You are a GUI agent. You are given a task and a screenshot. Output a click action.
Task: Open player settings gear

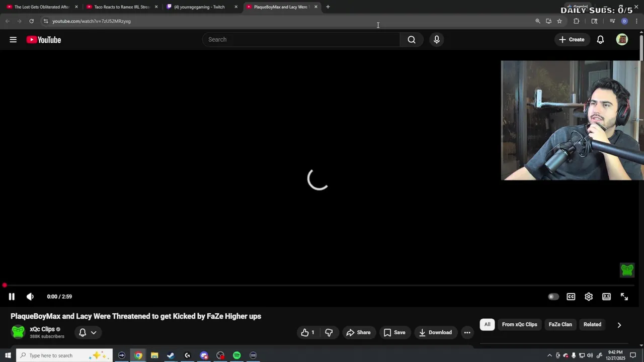(589, 297)
